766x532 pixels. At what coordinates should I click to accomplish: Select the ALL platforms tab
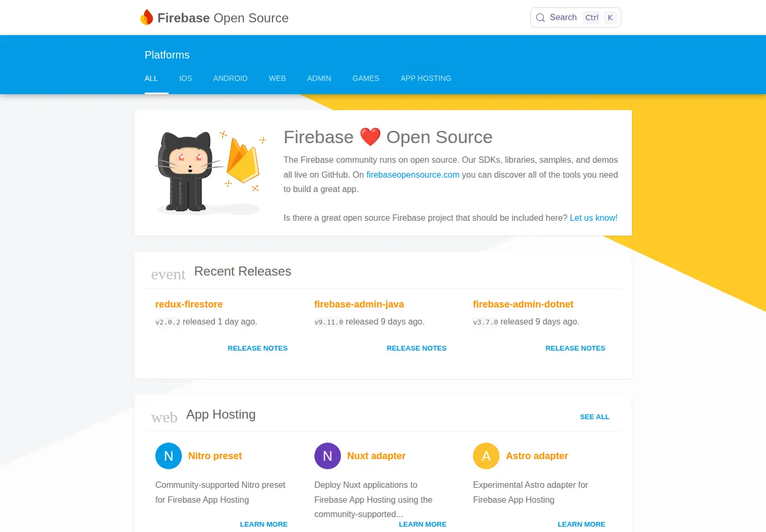coord(151,78)
